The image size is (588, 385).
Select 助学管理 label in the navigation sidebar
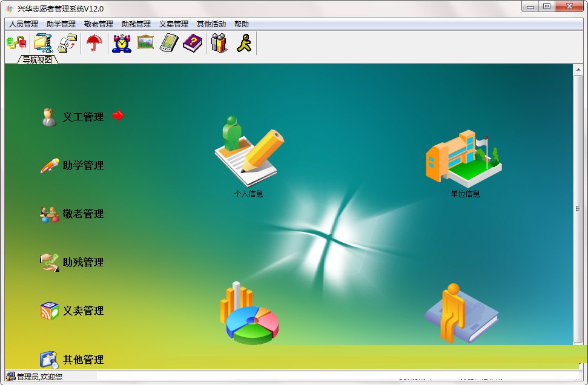[83, 165]
